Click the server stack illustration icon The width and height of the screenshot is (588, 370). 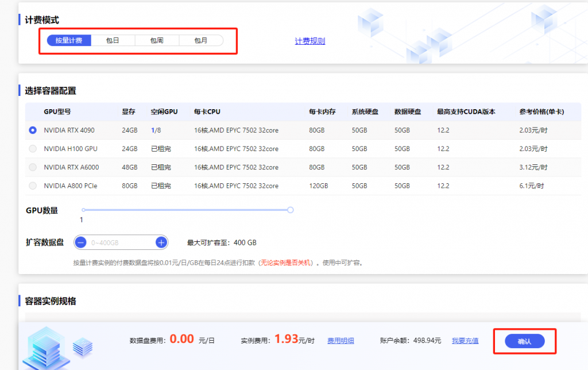pos(46,347)
